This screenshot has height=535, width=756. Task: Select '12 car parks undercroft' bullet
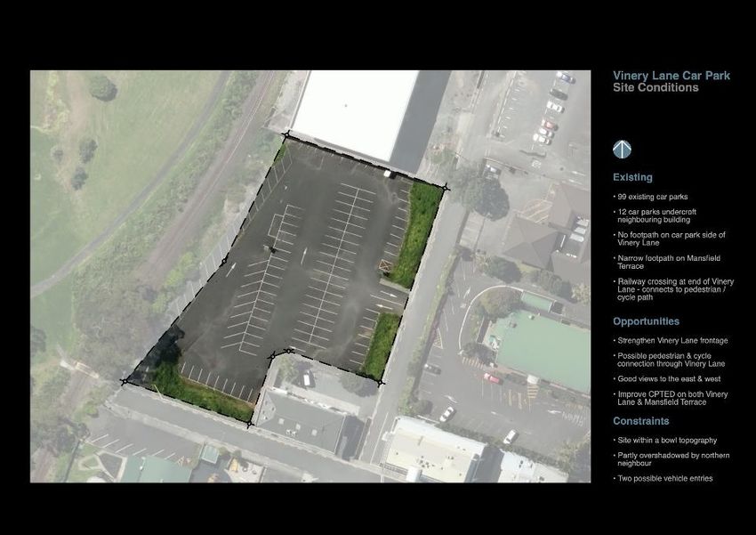pyautogui.click(x=655, y=215)
